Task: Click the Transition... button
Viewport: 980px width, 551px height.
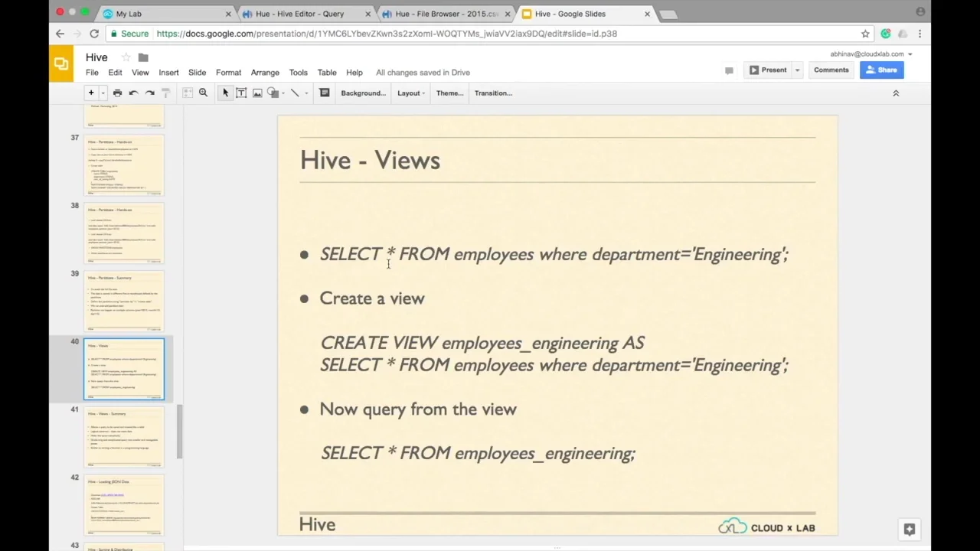Action: [x=493, y=93]
